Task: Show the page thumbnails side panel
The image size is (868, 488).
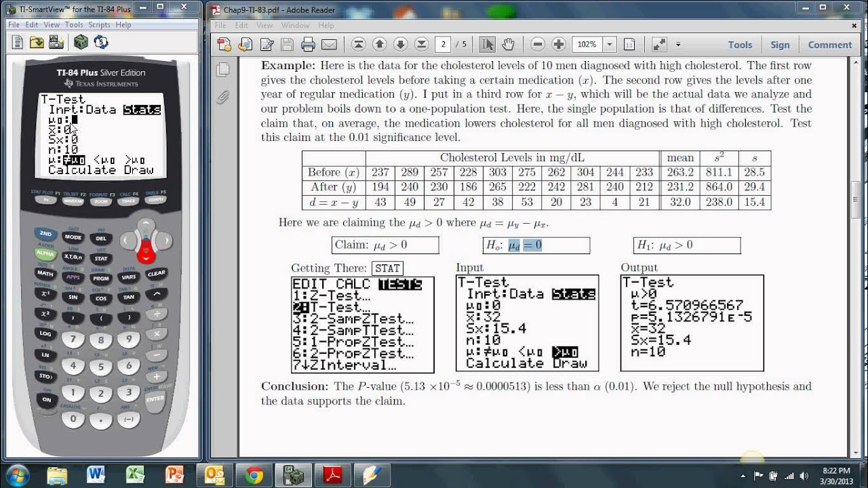Action: 222,69
